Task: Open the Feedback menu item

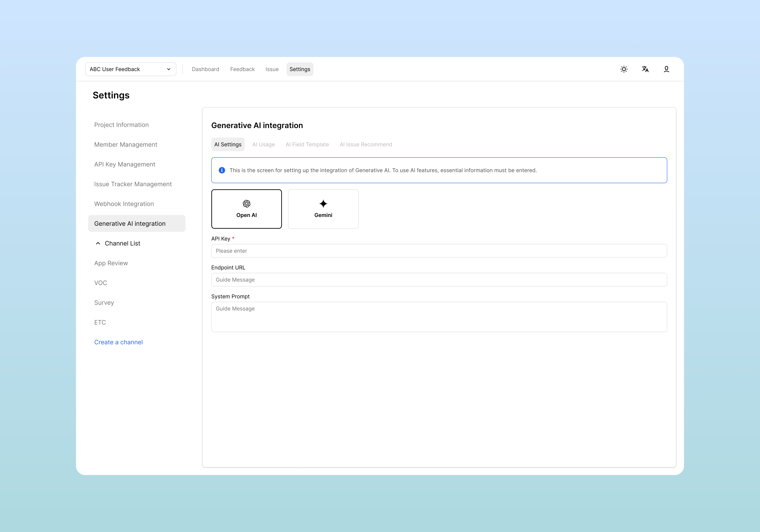Action: [242, 69]
